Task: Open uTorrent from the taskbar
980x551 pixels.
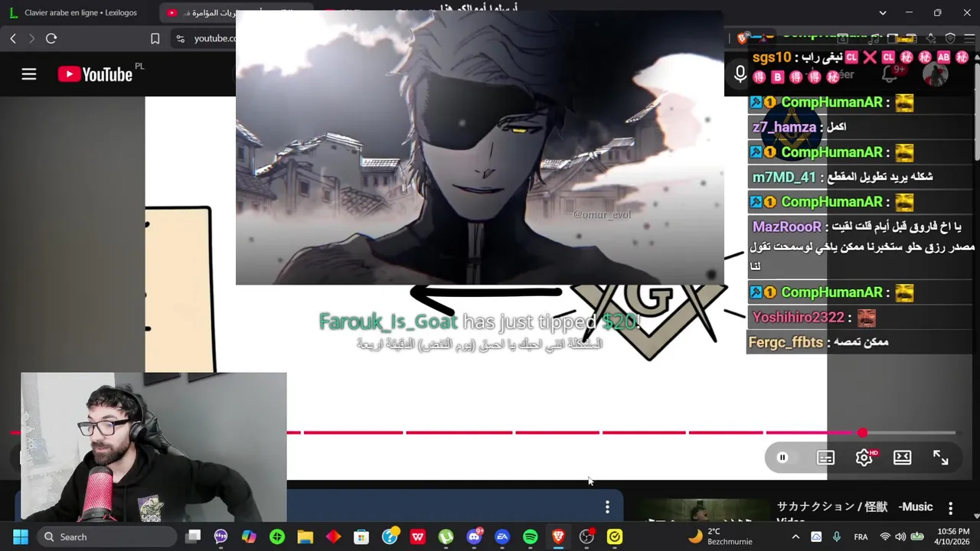Action: pyautogui.click(x=446, y=536)
